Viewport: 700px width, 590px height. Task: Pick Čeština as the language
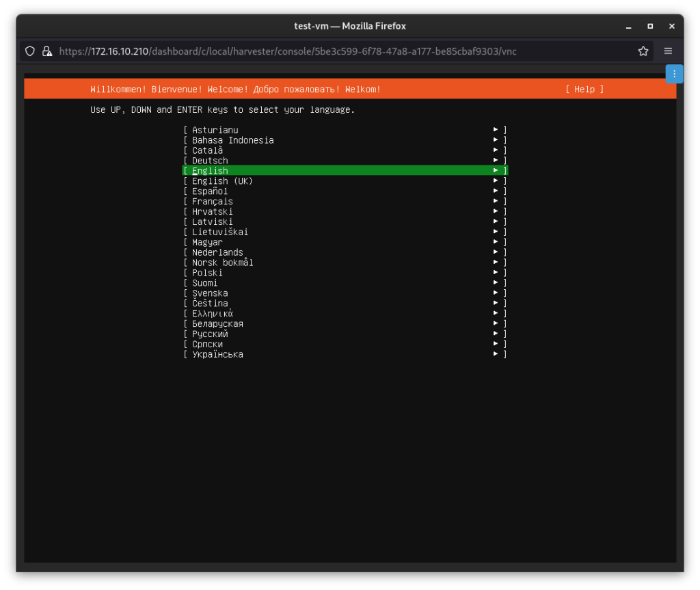(x=345, y=304)
